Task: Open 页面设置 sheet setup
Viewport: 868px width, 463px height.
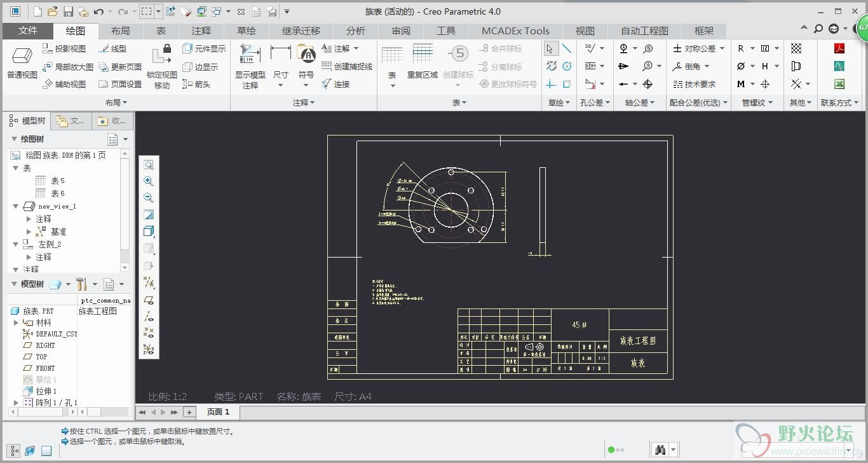Action: point(120,84)
